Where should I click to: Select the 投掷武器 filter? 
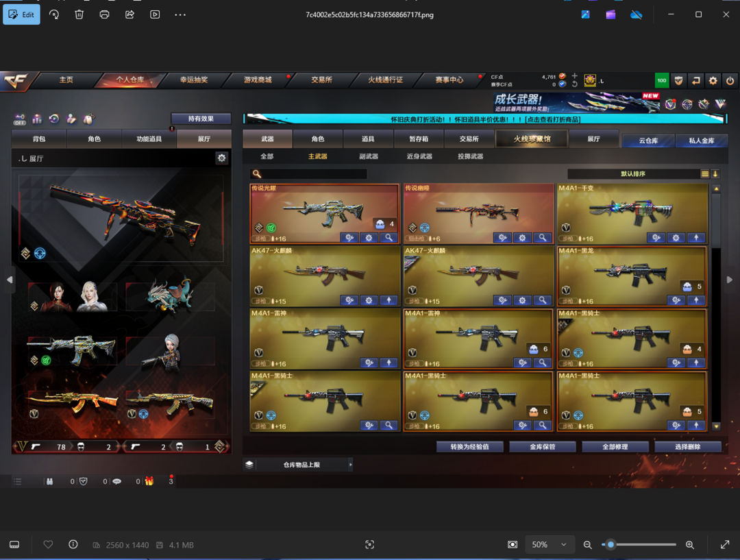pos(471,156)
